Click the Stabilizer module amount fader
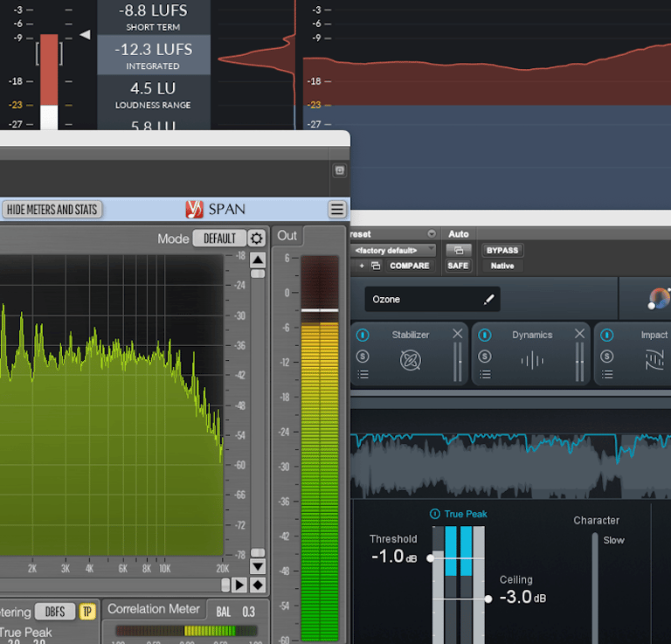 click(x=458, y=362)
